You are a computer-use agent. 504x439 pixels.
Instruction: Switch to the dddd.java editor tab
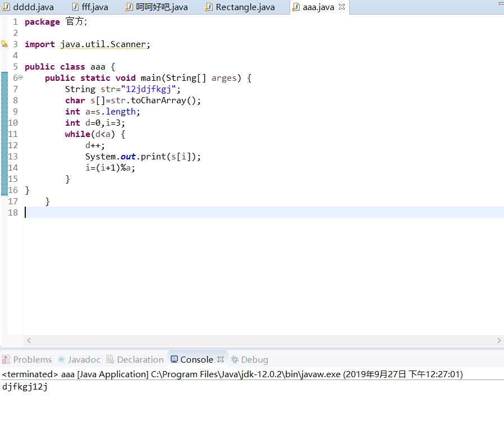point(28,7)
